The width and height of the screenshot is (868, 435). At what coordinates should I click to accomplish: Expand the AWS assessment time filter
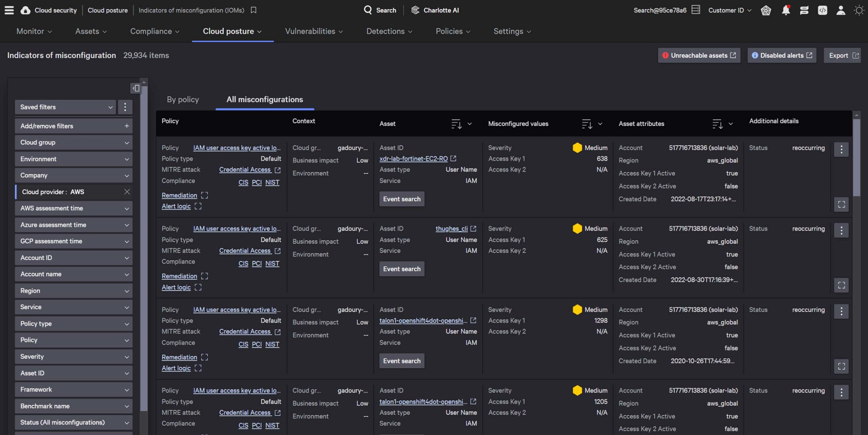74,208
